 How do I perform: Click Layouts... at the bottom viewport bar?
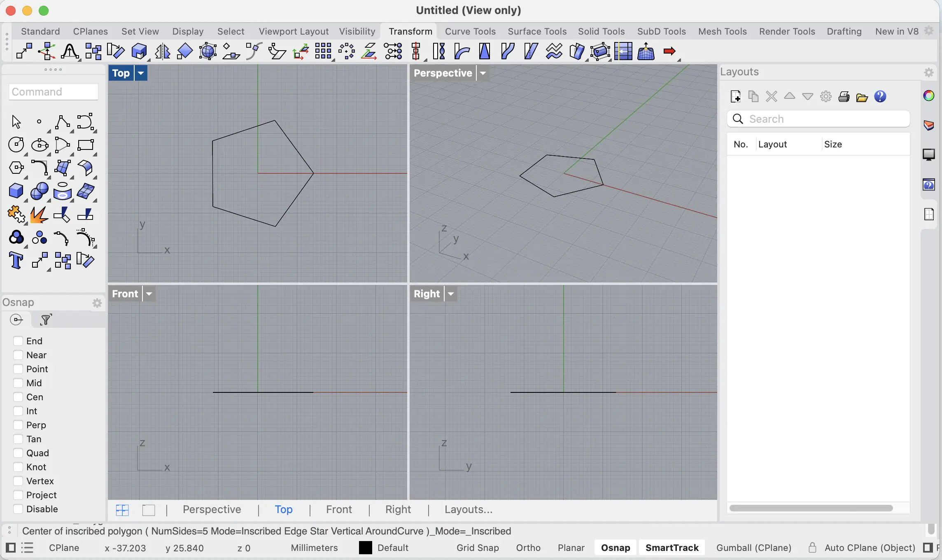[468, 509]
